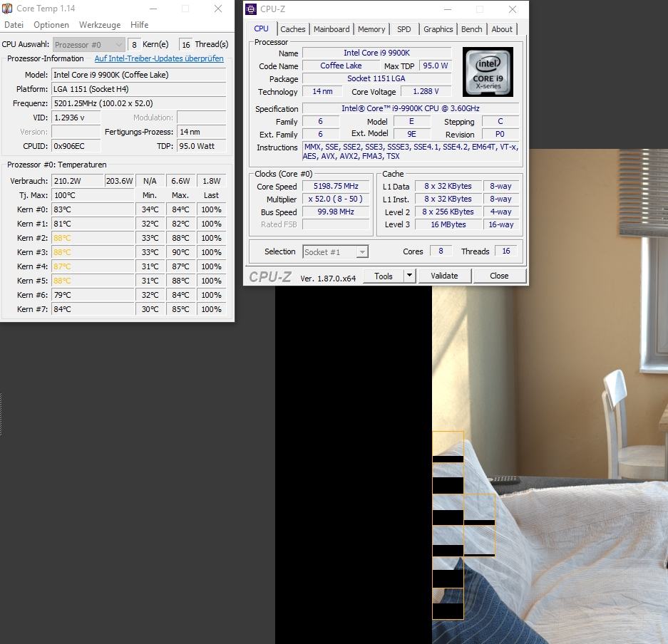Click the Fertigungs-Prozess value 14 nm
The image size is (668, 644).
pyautogui.click(x=202, y=132)
